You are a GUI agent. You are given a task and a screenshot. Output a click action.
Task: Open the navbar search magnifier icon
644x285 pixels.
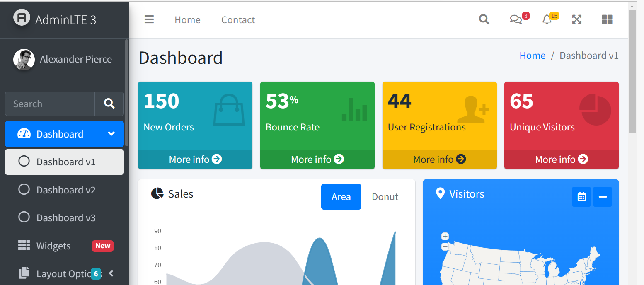pyautogui.click(x=484, y=19)
